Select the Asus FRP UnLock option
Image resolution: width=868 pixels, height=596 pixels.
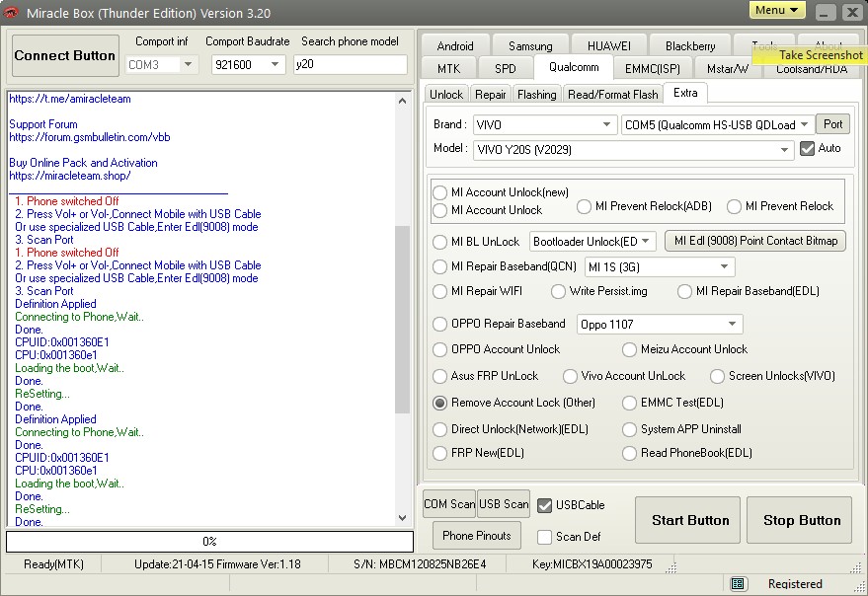point(440,376)
